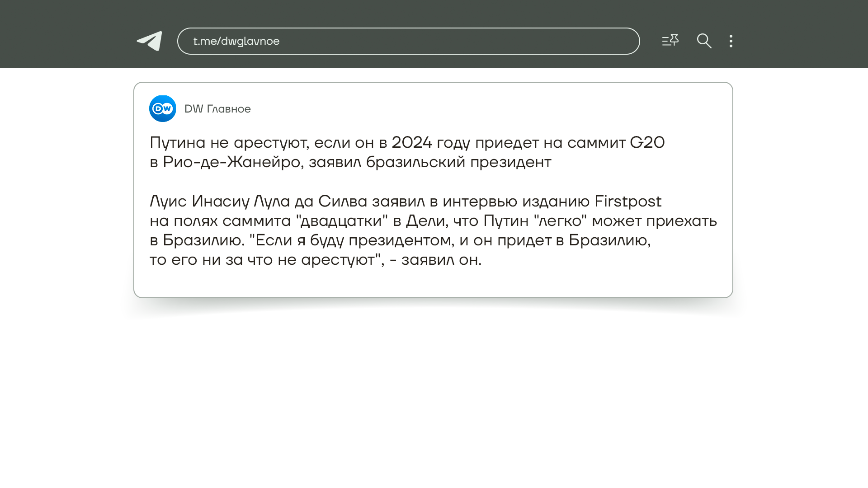The width and height of the screenshot is (868, 488).
Task: Click the year 2024 in the headline
Action: 411,143
